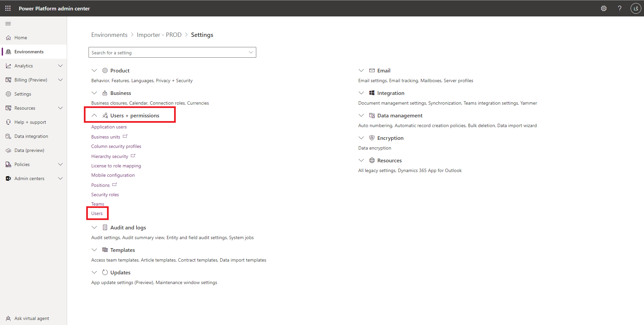
Task: Click the Home icon in sidebar
Action: (x=8, y=38)
